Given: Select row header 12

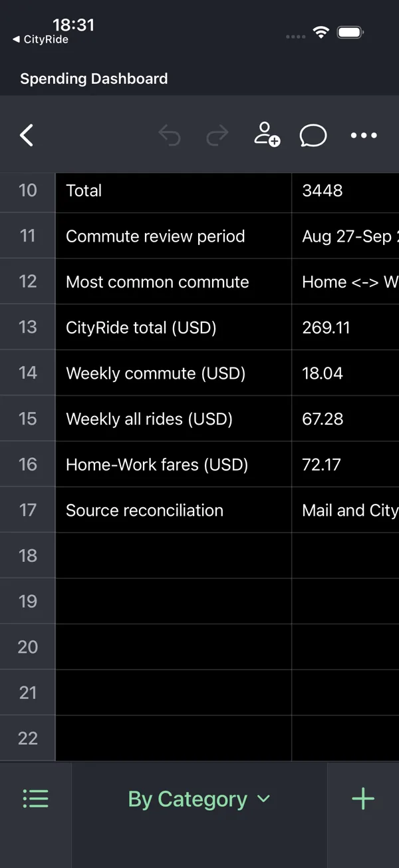Looking at the screenshot, I should click(x=28, y=282).
